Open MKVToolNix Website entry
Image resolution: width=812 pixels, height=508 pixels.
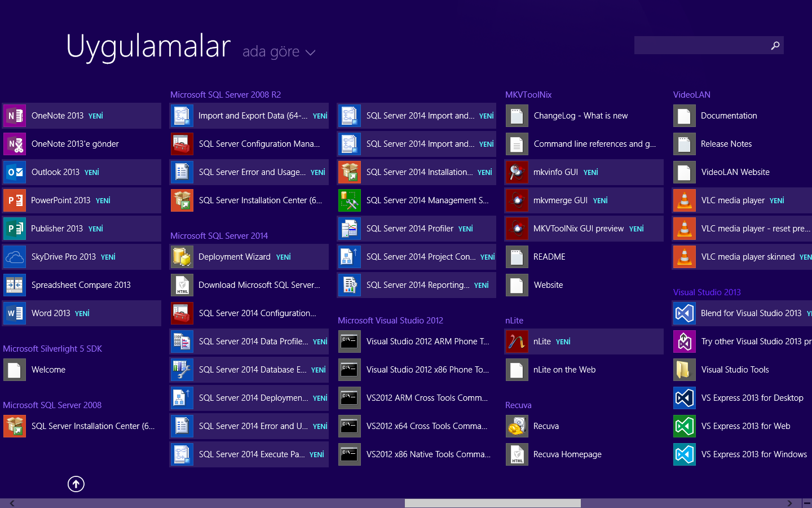(x=584, y=285)
